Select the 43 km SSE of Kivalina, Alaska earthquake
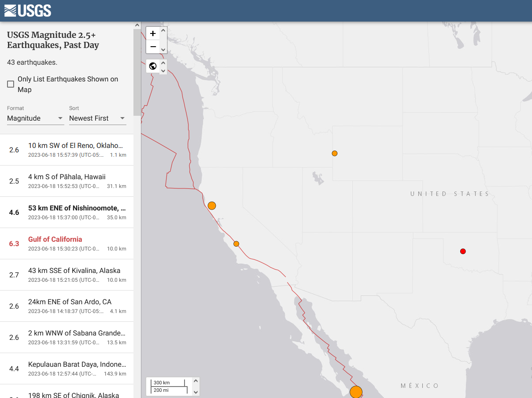The image size is (532, 398). [66, 275]
